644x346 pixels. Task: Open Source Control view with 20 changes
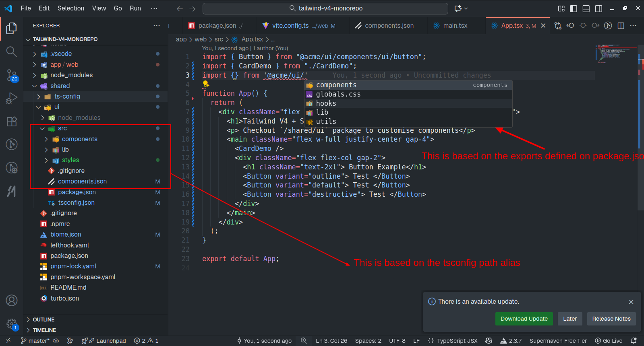pos(11,75)
